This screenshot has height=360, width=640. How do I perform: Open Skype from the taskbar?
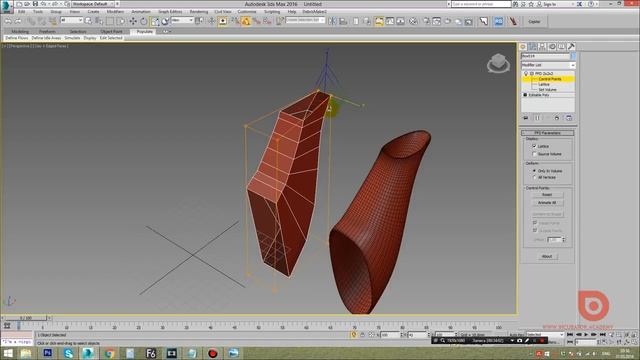68,353
